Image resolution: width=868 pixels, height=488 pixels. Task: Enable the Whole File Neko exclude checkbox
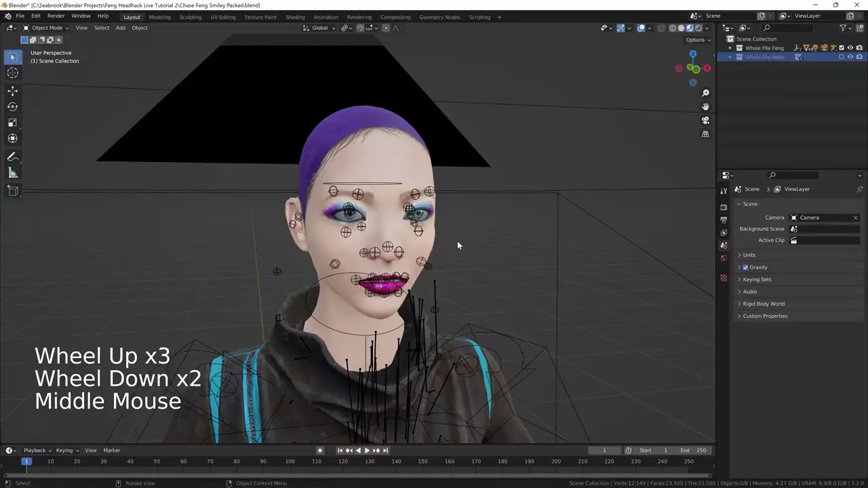point(842,57)
